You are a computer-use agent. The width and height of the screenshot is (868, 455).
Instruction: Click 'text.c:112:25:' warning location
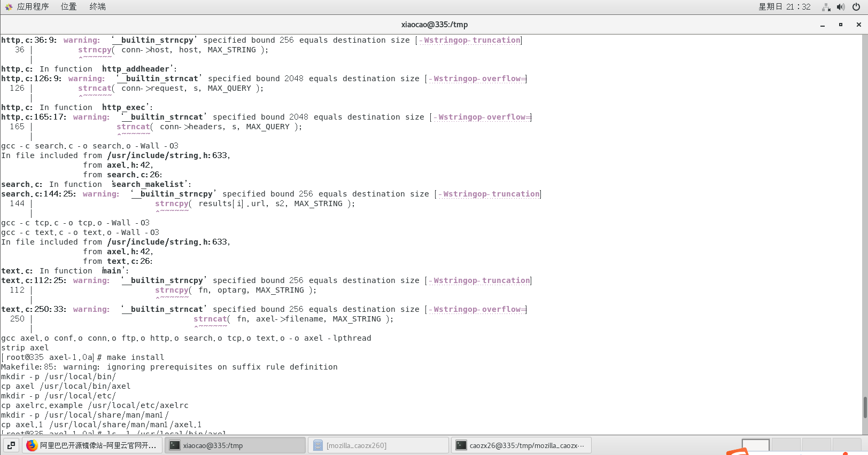(x=34, y=280)
